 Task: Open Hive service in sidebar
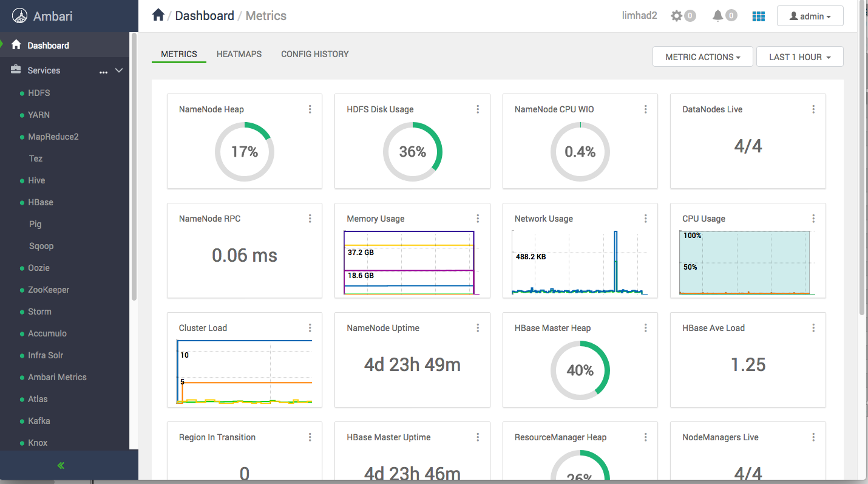coord(36,180)
